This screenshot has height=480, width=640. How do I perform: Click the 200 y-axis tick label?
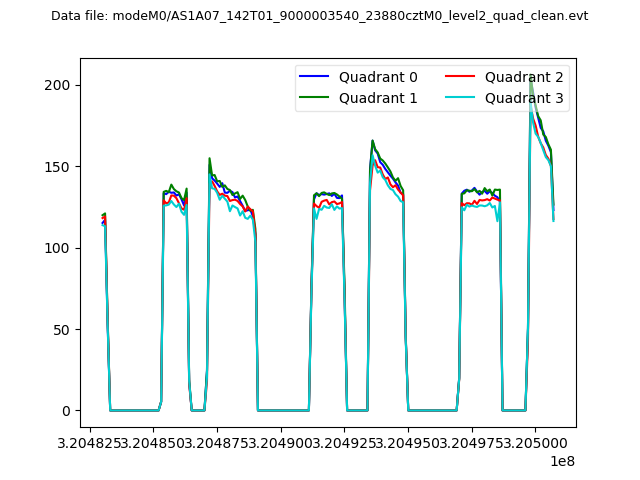click(x=60, y=85)
